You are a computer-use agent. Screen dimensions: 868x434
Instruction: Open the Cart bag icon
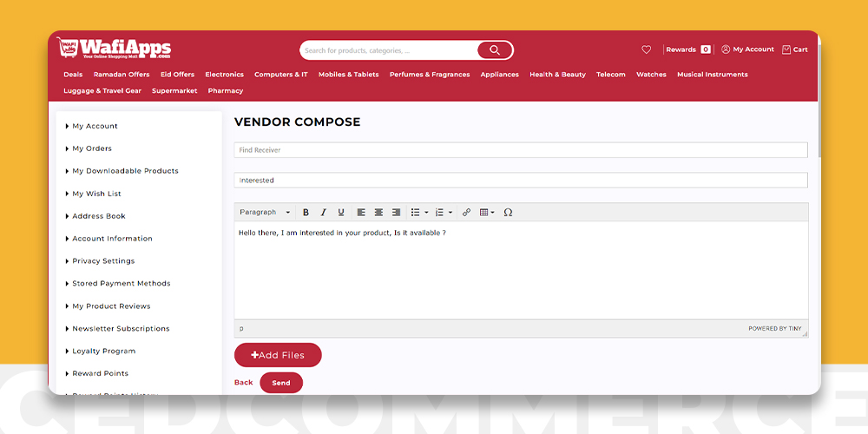(x=786, y=49)
